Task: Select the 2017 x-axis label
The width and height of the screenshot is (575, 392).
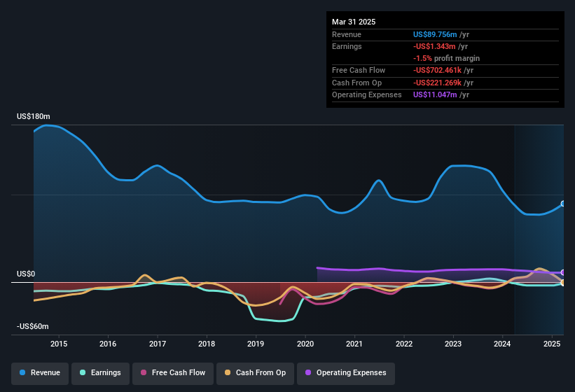Action: [158, 344]
